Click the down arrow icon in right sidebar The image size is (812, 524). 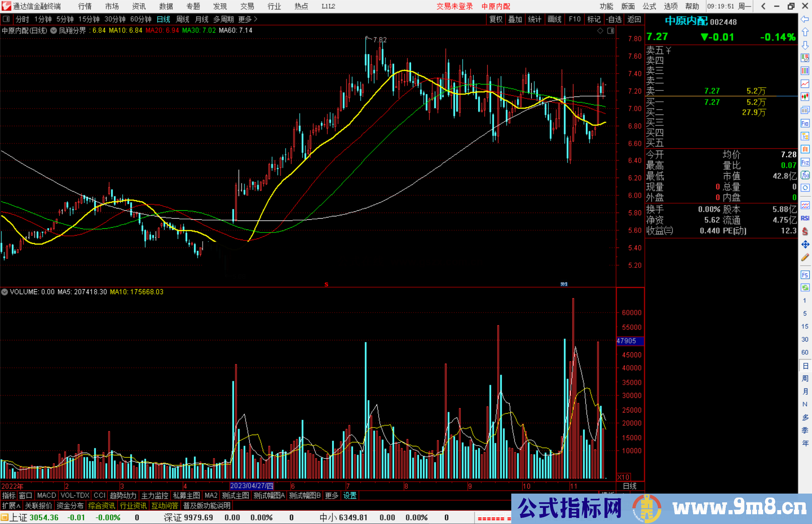pyautogui.click(x=805, y=45)
